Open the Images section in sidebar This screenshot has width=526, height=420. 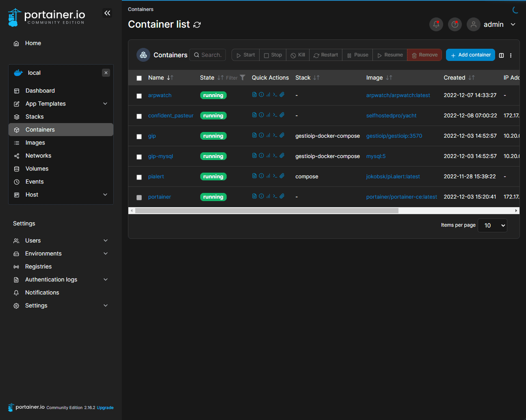(x=35, y=143)
